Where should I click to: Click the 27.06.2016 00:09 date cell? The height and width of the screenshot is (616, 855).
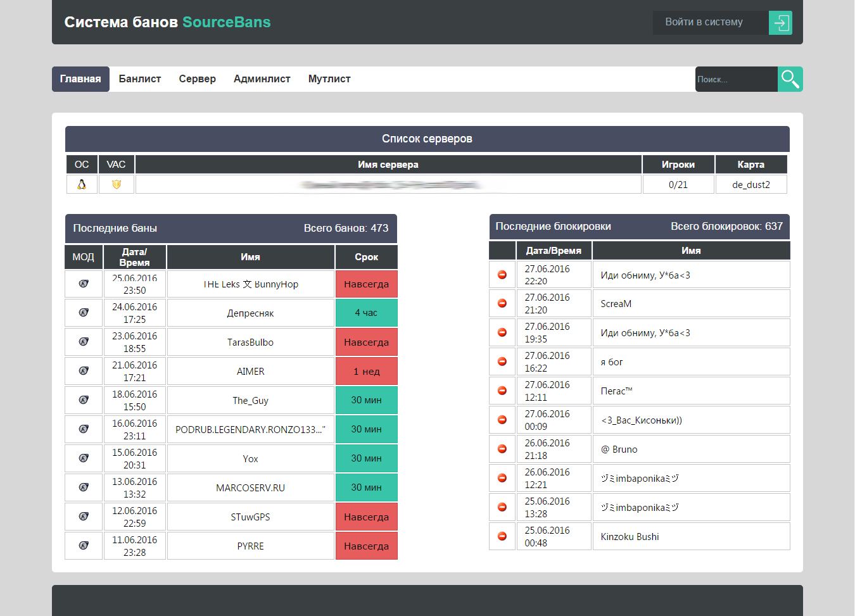click(x=554, y=420)
